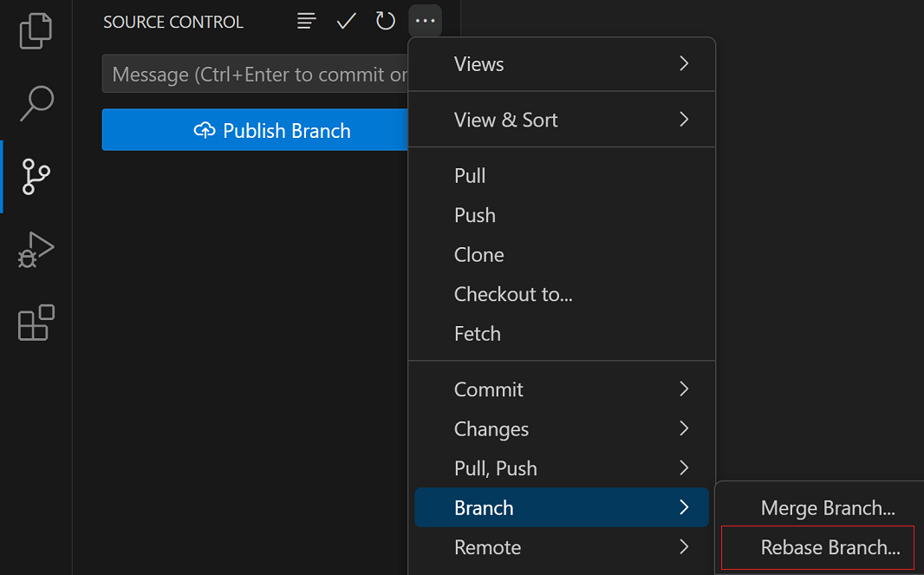Open the Explorer view in activity bar
Screen dimensions: 924x575
coord(36,30)
